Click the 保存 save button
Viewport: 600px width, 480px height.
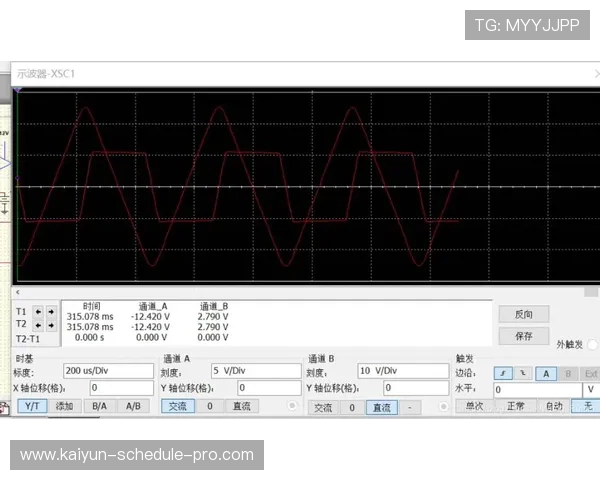click(524, 336)
